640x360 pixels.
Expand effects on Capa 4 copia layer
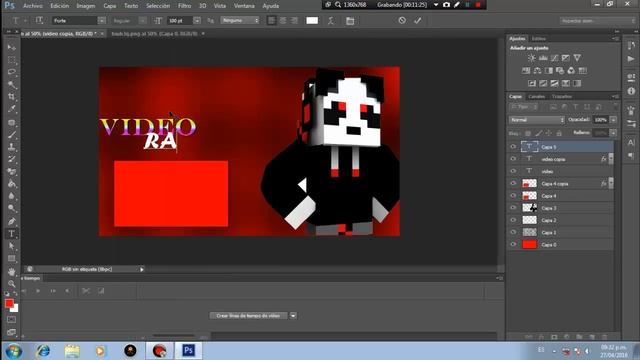coord(611,184)
